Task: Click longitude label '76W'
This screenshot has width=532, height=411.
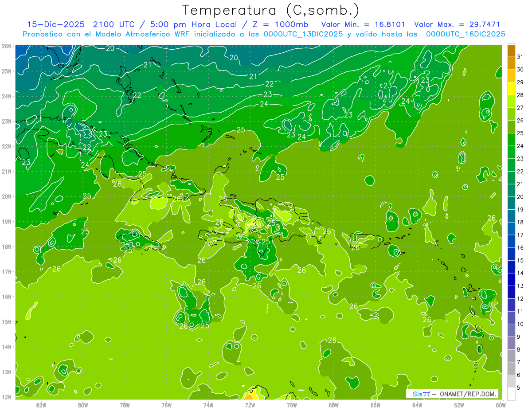Action: 166,405
